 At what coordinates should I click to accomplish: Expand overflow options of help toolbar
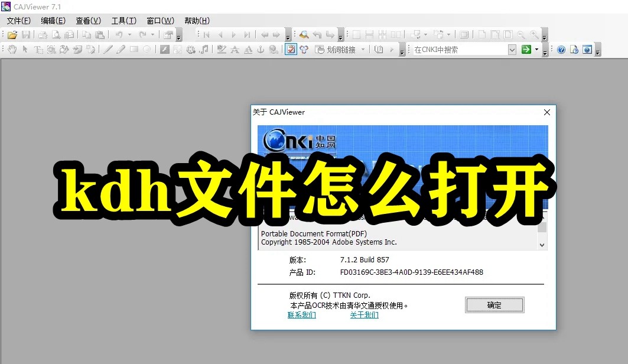tap(597, 50)
